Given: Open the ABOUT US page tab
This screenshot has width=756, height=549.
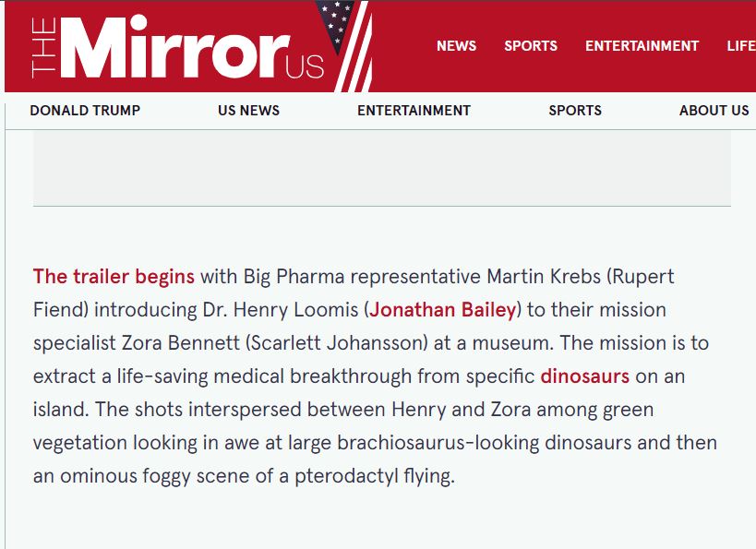Looking at the screenshot, I should pyautogui.click(x=714, y=111).
